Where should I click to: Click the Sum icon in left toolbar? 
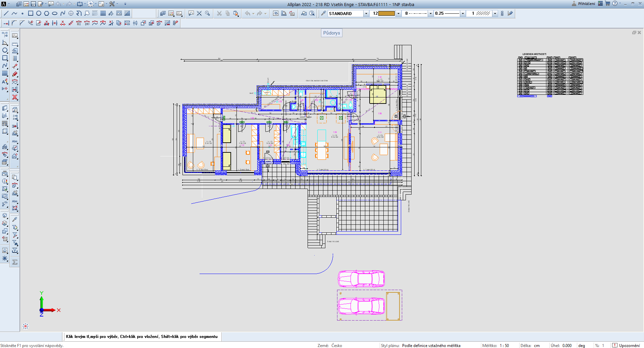(15, 262)
